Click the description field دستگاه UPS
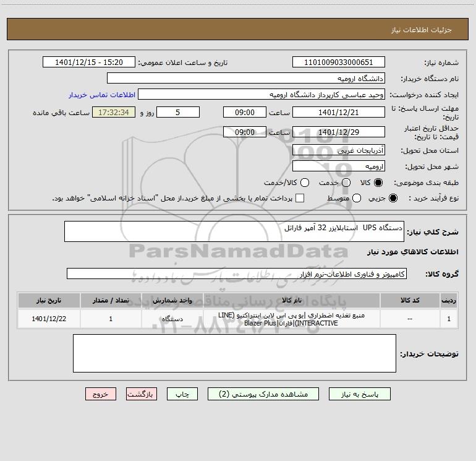Viewport: 476px width, 461px height. click(x=234, y=231)
